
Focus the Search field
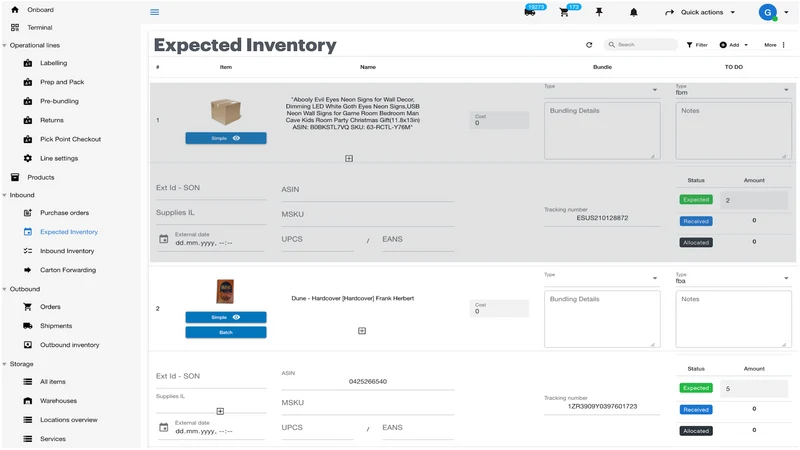click(x=641, y=45)
